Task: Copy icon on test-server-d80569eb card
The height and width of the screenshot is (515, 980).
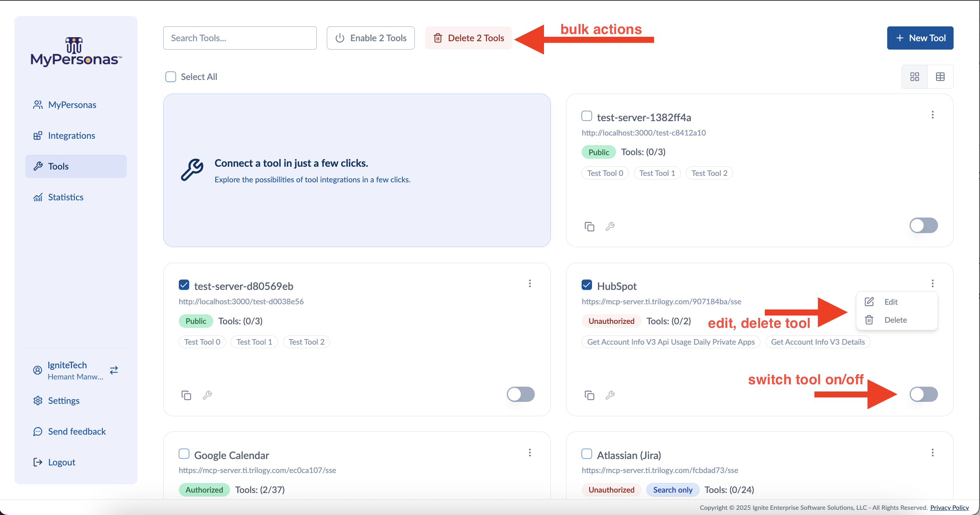Action: point(186,395)
